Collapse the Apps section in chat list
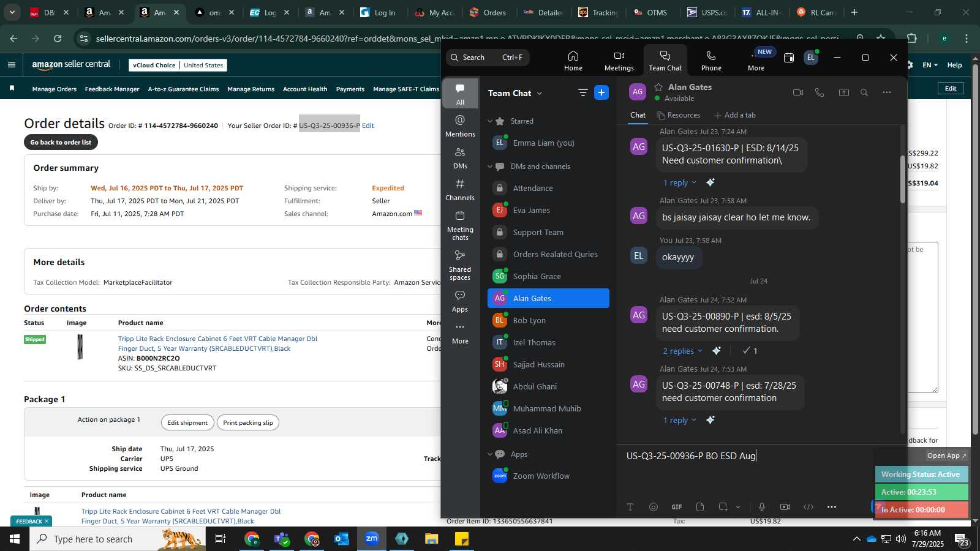980x551 pixels. [x=490, y=454]
